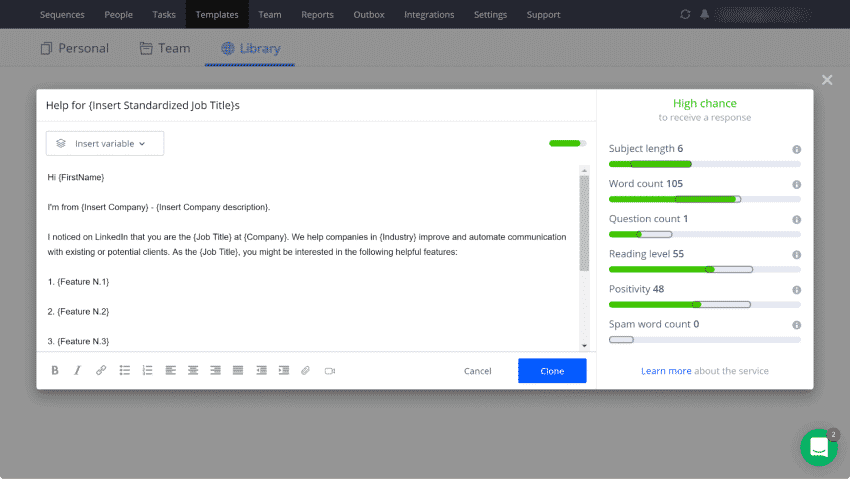Click the template subject line field

316,105
